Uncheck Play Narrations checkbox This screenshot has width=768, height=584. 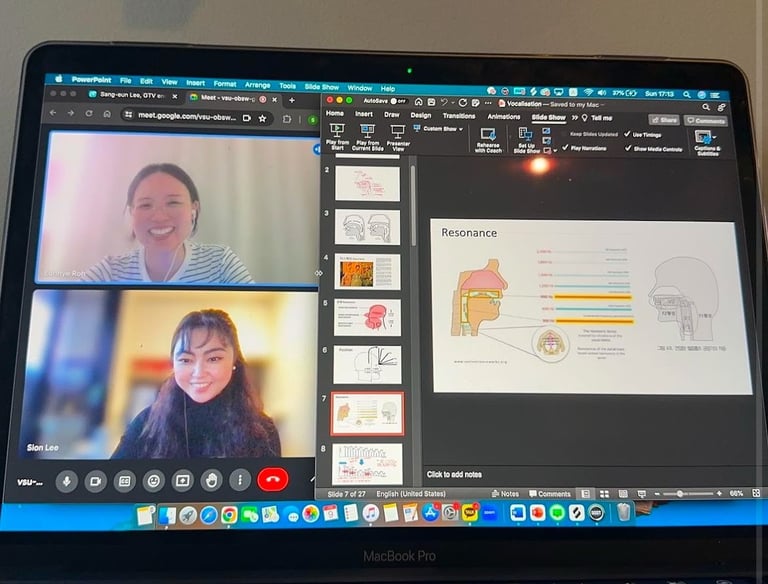coord(566,147)
